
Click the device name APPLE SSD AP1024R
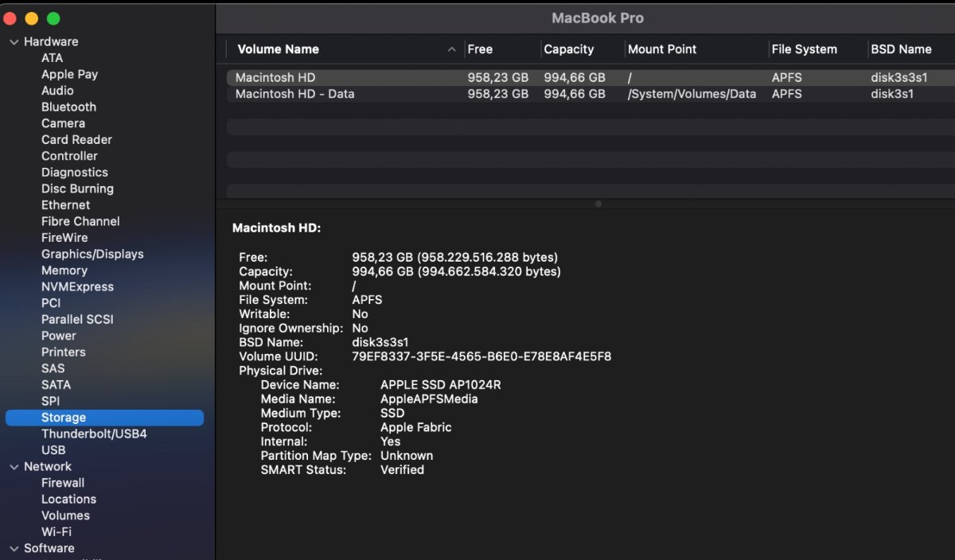click(x=441, y=385)
